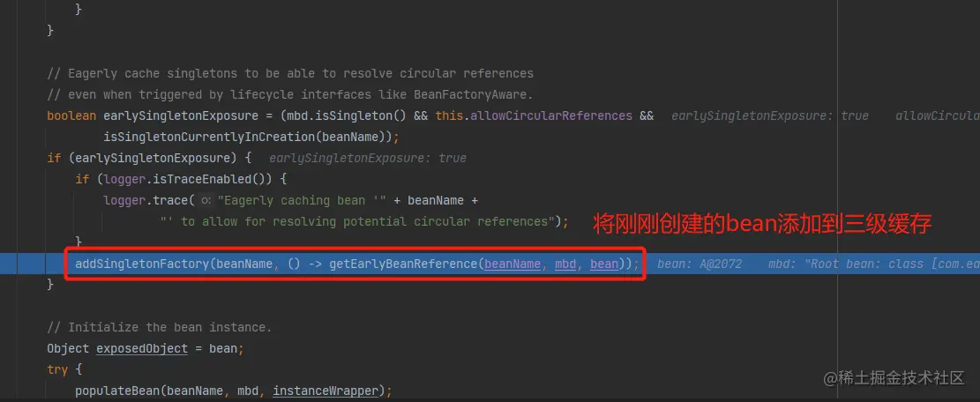Click the underlined exposedObject variable
This screenshot has width=980, height=402.
click(x=142, y=348)
